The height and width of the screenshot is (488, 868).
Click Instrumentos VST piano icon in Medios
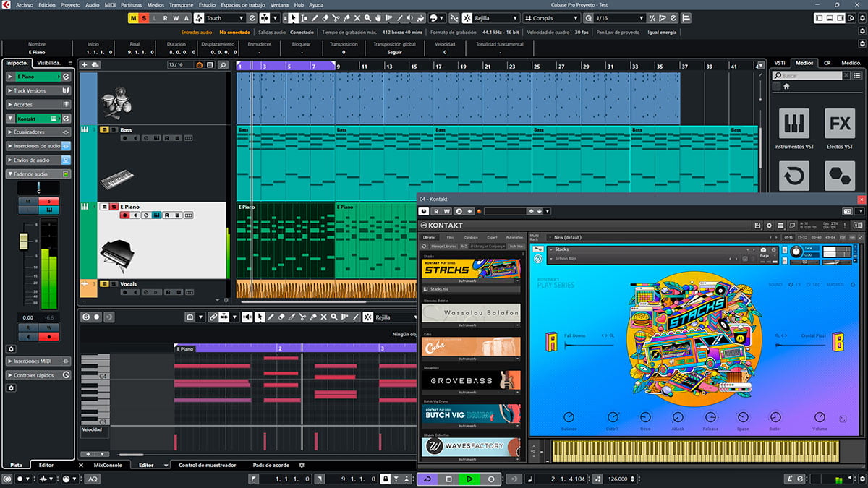click(x=793, y=124)
